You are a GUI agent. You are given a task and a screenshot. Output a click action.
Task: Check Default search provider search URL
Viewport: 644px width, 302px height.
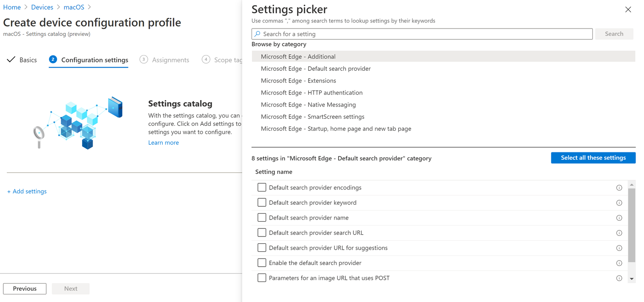(262, 232)
